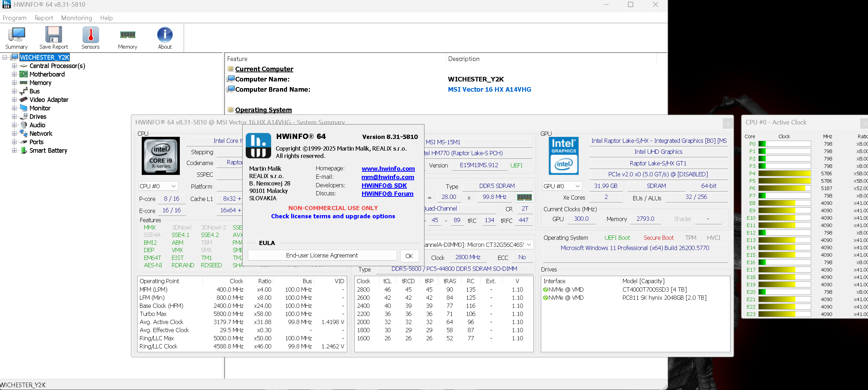Click the Network icon in tree

(x=24, y=134)
